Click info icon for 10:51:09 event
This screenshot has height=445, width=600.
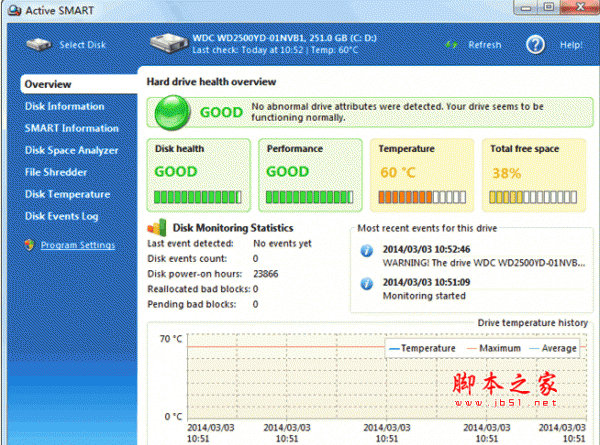(x=367, y=284)
